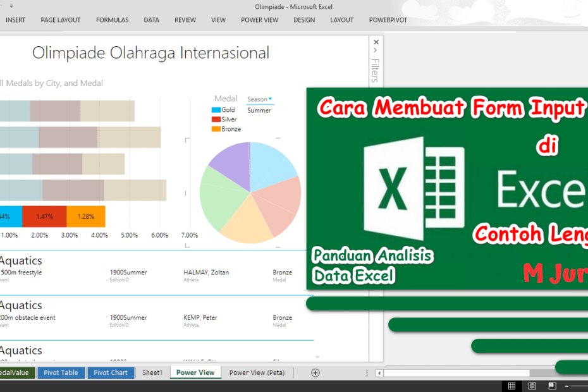Switch to the Sheet1 sheet tab
This screenshot has height=392, width=588.
(x=152, y=372)
